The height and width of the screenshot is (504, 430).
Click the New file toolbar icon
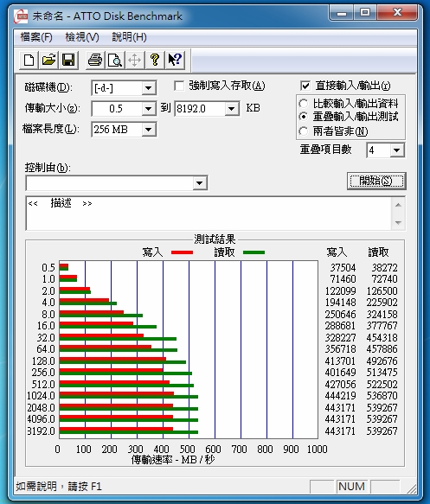point(29,60)
